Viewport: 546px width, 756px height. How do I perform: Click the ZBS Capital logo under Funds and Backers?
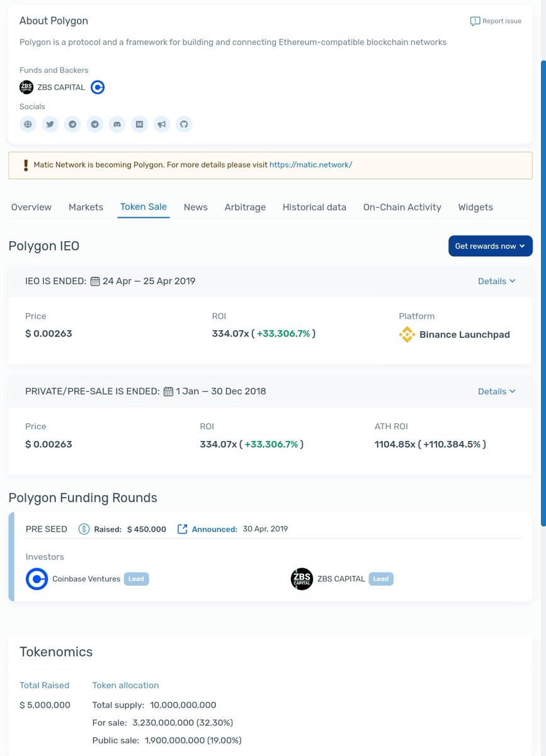pos(26,87)
